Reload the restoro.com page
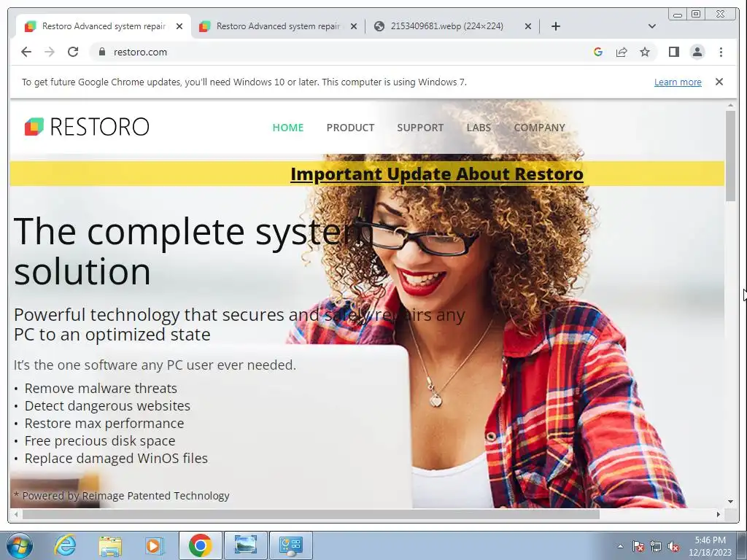Image resolution: width=747 pixels, height=560 pixels. tap(73, 52)
